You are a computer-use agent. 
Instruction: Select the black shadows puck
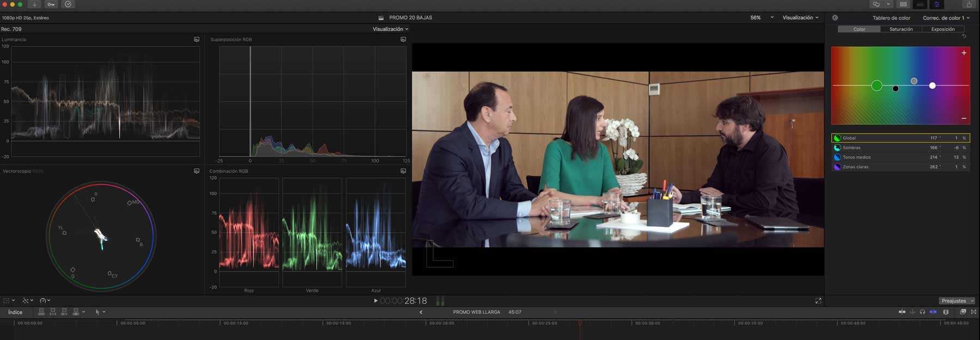896,89
